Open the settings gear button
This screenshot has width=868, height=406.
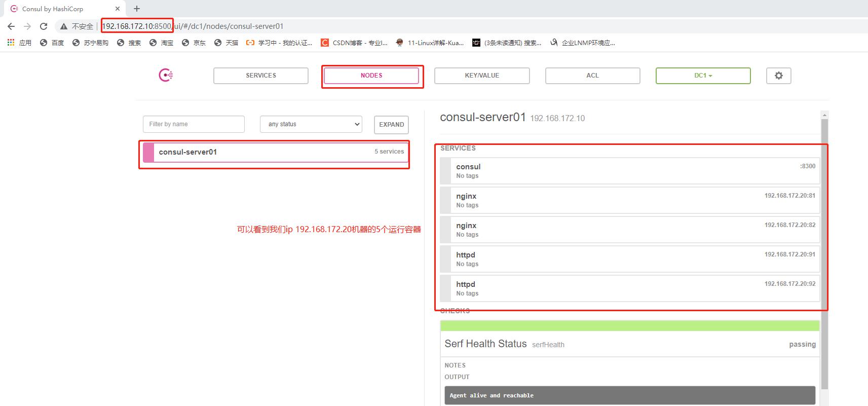pyautogui.click(x=778, y=76)
